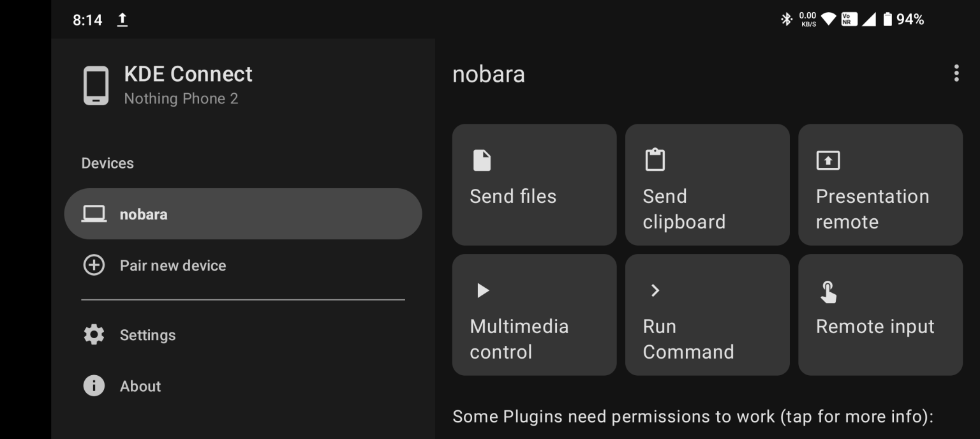The height and width of the screenshot is (439, 980).
Task: Open the About page
Action: [x=140, y=385]
